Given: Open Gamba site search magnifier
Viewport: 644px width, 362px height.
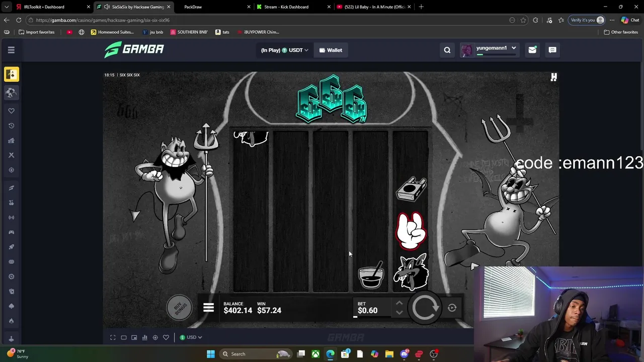Looking at the screenshot, I should click(x=447, y=50).
